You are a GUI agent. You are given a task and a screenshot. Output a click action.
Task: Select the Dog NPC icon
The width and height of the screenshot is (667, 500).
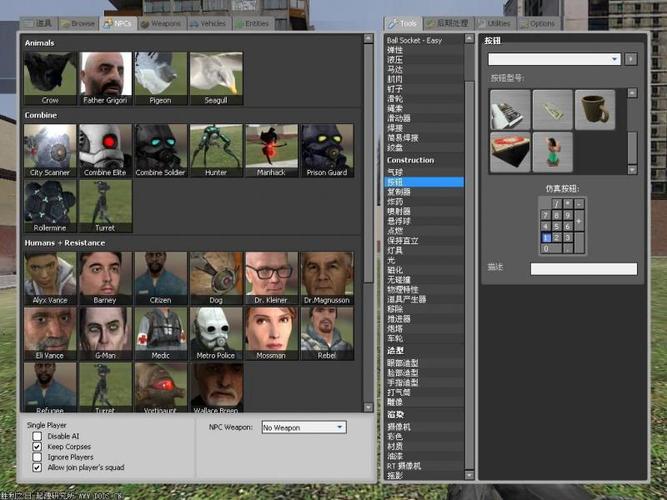coord(216,278)
